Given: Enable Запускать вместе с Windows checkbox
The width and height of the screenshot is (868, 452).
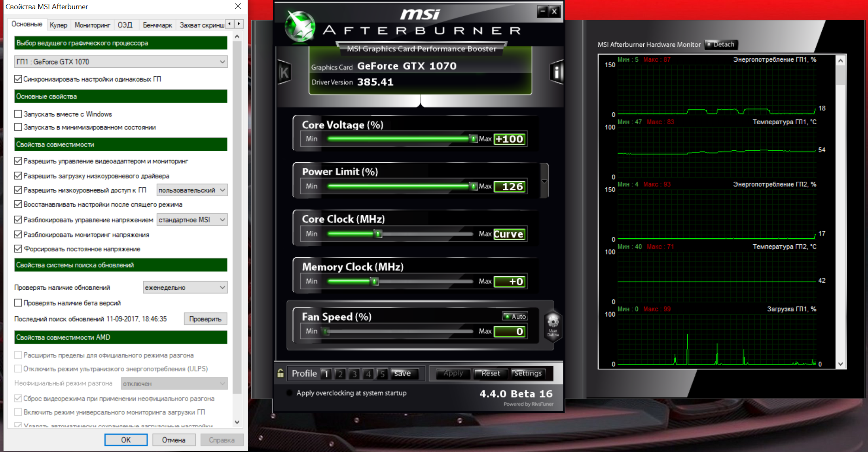Looking at the screenshot, I should pos(18,114).
